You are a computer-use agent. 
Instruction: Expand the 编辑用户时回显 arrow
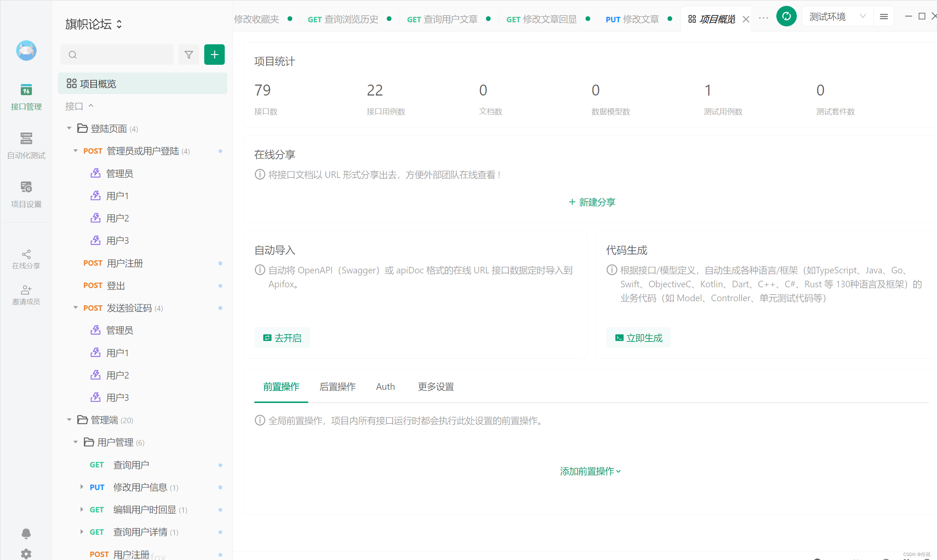(x=82, y=509)
